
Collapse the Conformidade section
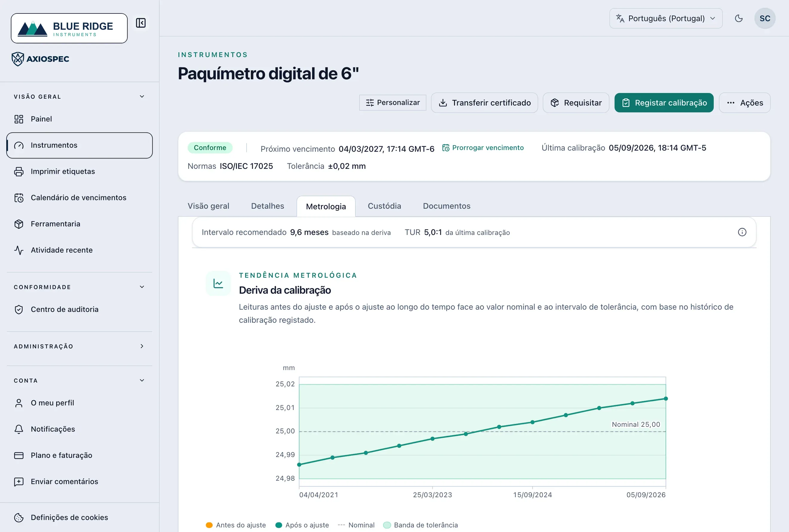[x=79, y=287]
